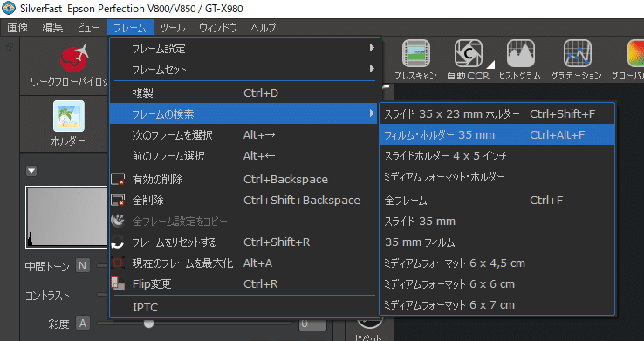
Task: Open the ヒストグラム histogram tool
Action: 520,53
